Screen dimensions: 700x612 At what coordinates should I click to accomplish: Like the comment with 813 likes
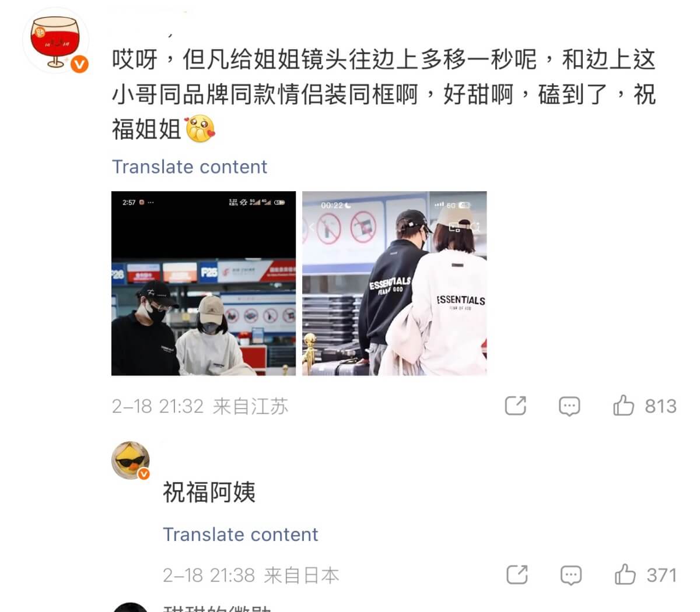(624, 405)
